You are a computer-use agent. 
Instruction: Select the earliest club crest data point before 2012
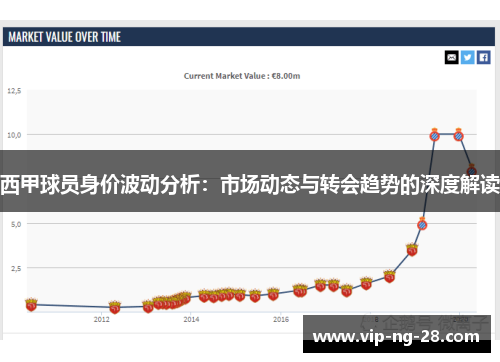click(31, 304)
